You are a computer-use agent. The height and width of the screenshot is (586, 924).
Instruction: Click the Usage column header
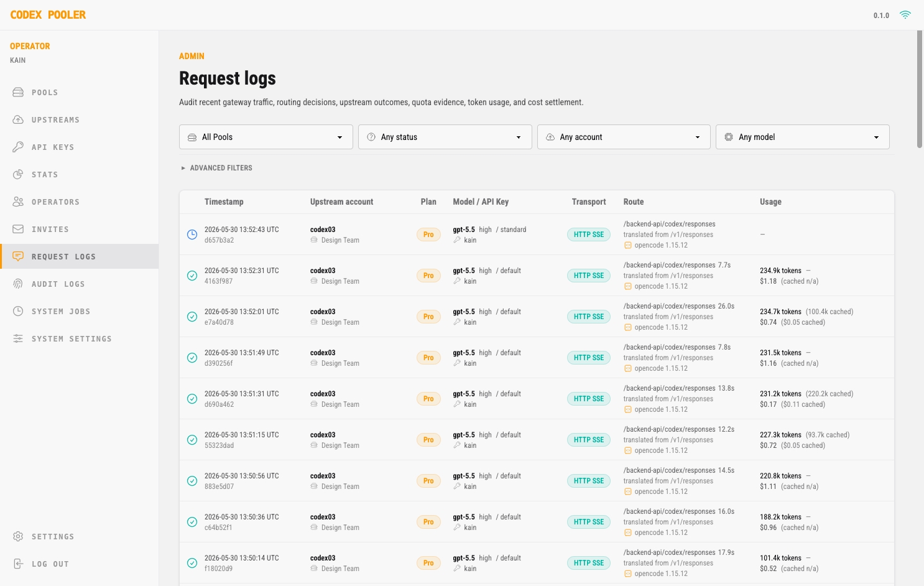(770, 202)
